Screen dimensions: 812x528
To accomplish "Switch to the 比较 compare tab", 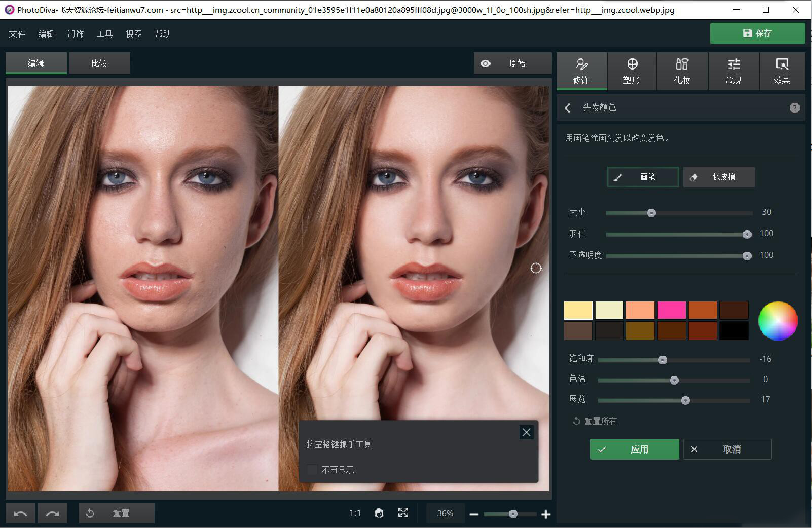I will point(99,63).
